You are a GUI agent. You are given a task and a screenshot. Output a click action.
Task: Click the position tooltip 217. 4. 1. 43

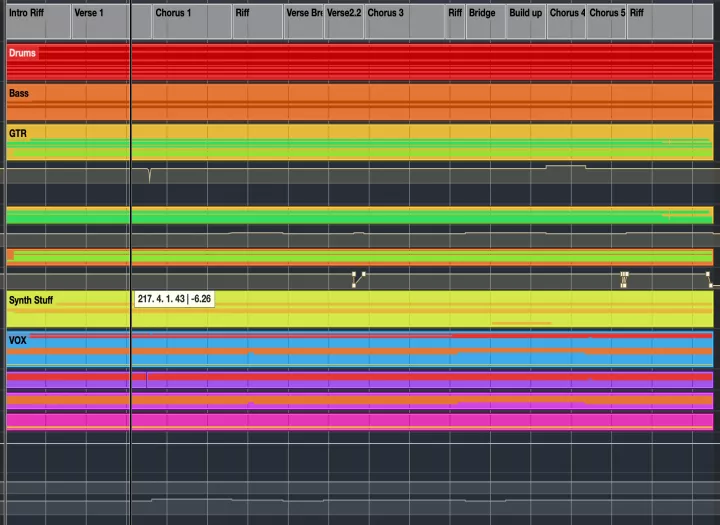(174, 299)
